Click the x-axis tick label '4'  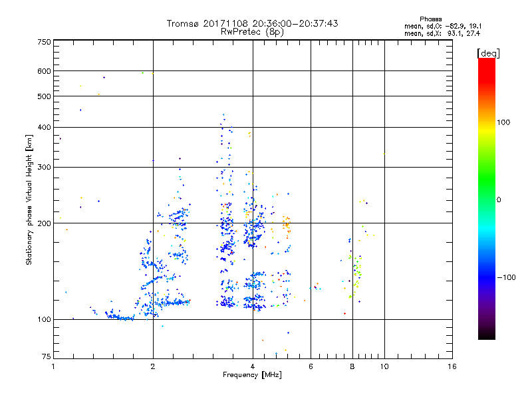[x=253, y=366]
